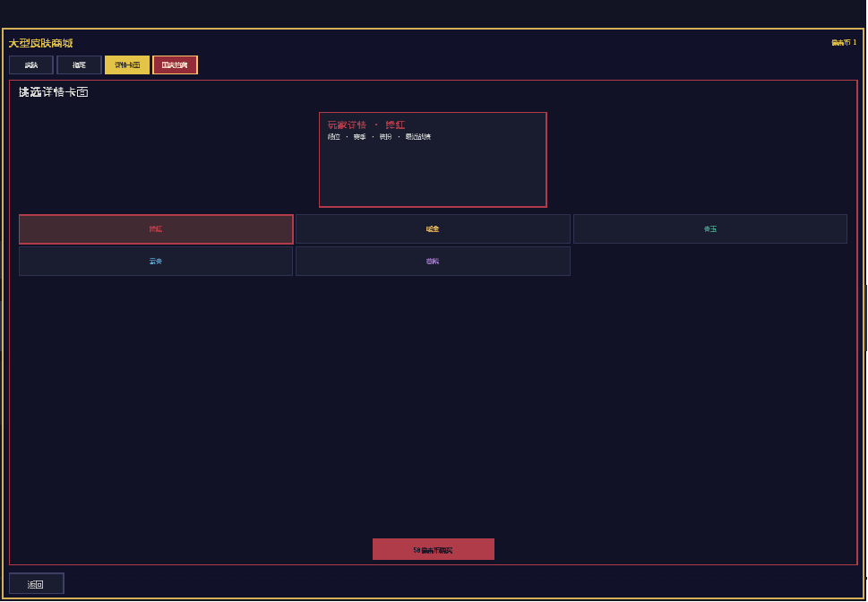Click the 大型皮肤商城 shop title
The width and height of the screenshot is (868, 602).
(40, 43)
